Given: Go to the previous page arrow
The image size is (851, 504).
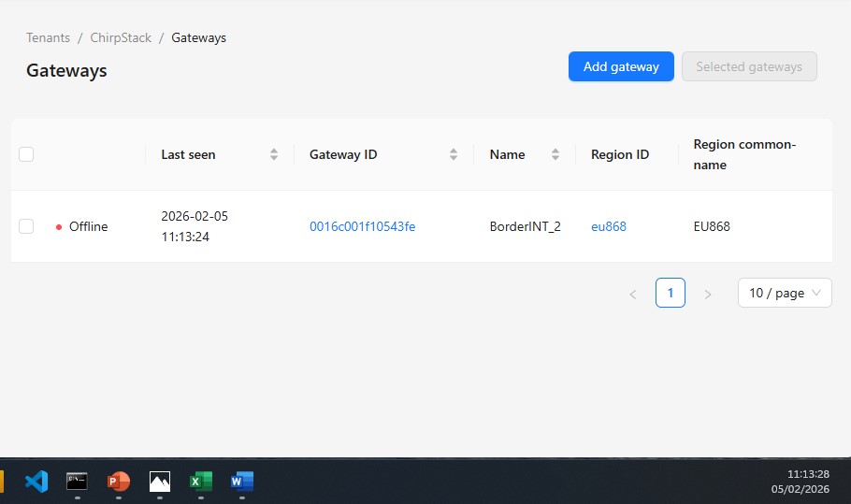Looking at the screenshot, I should point(633,294).
